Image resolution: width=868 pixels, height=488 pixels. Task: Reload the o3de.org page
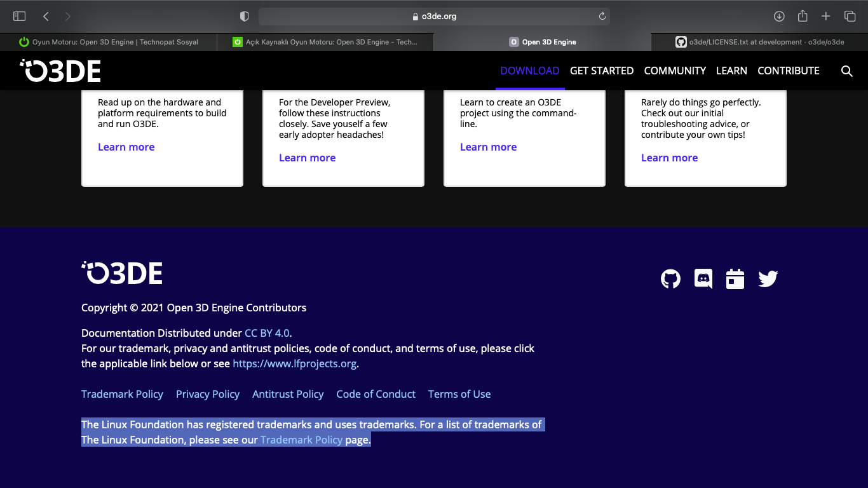(x=602, y=17)
